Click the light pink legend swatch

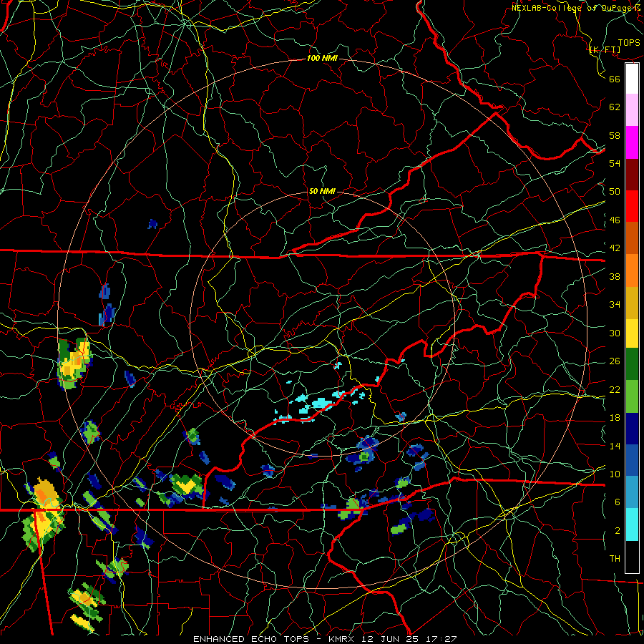click(x=632, y=110)
